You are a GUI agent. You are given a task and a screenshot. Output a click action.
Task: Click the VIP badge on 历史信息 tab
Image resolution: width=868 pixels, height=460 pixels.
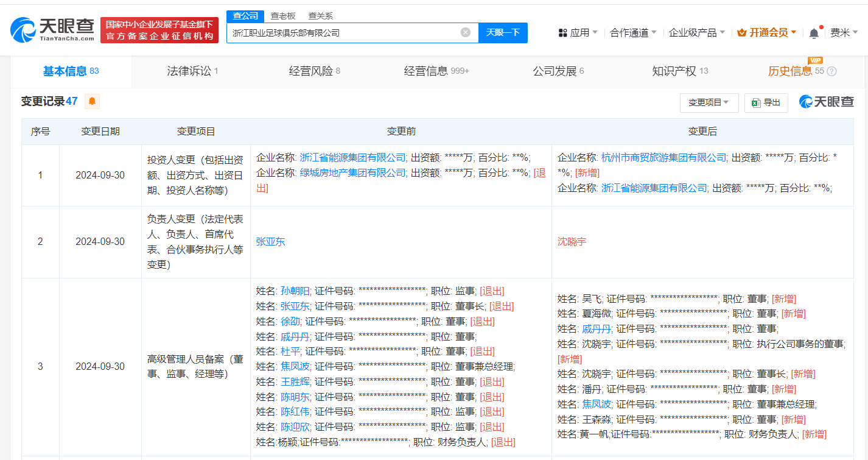pos(815,61)
